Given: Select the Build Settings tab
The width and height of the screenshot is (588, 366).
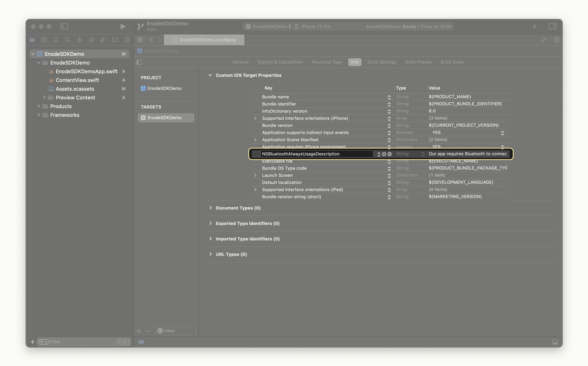Looking at the screenshot, I should pyautogui.click(x=381, y=62).
